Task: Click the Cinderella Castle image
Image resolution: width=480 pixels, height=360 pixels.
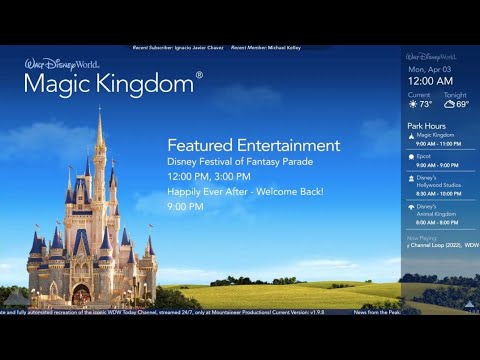Action: coord(92,208)
